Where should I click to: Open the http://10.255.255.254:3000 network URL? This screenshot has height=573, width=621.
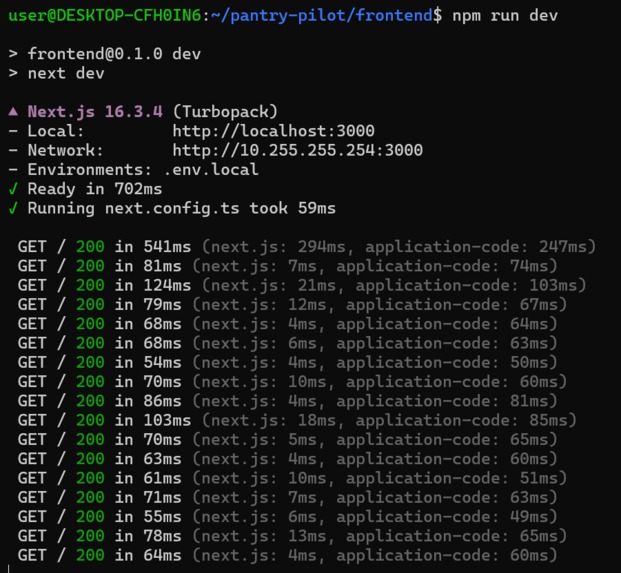(x=297, y=150)
